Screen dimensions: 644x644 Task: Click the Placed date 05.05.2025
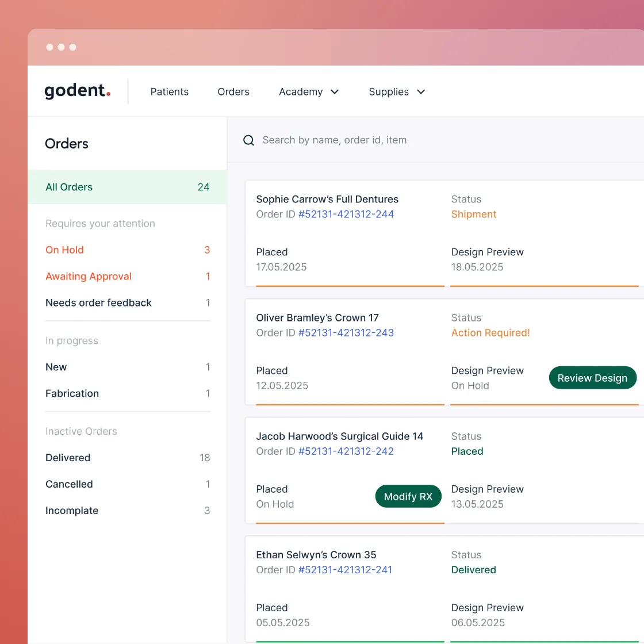282,623
